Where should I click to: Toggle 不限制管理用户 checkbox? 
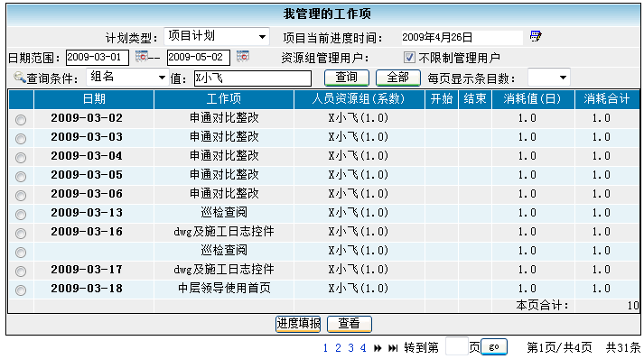click(409, 57)
